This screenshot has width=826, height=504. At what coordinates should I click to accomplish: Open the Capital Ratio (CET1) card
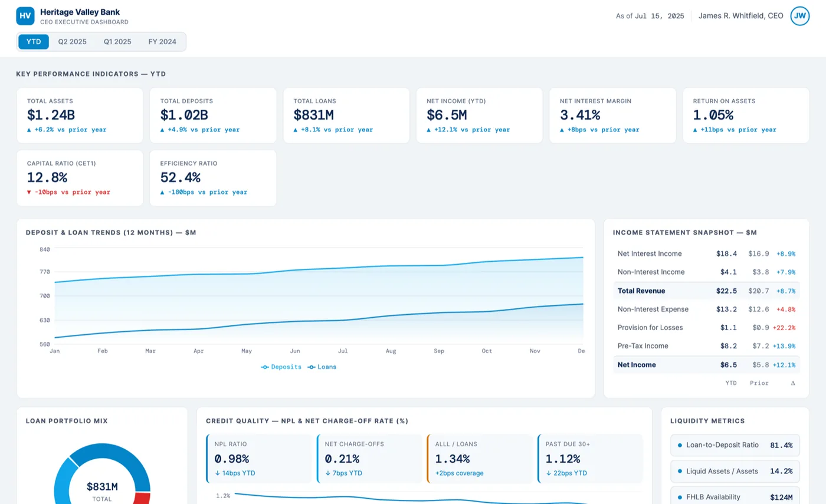[x=80, y=178]
